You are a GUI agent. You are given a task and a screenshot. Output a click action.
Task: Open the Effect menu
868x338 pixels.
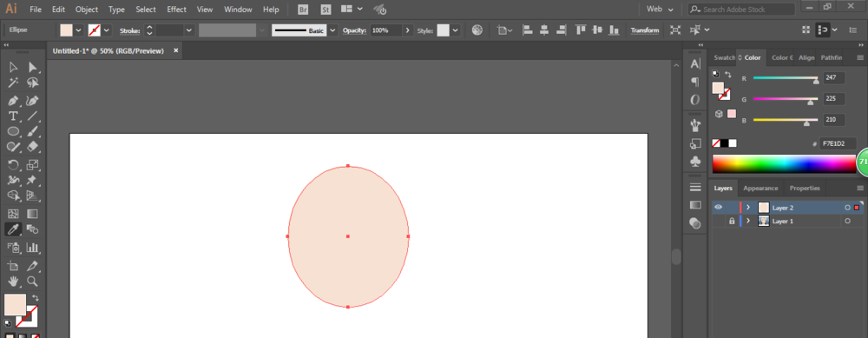point(176,10)
